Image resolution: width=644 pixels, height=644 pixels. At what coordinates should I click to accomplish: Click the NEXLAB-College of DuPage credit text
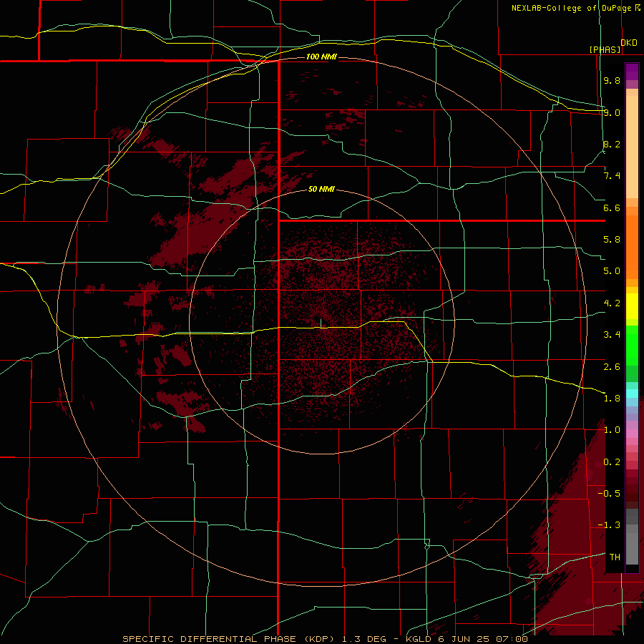[575, 8]
